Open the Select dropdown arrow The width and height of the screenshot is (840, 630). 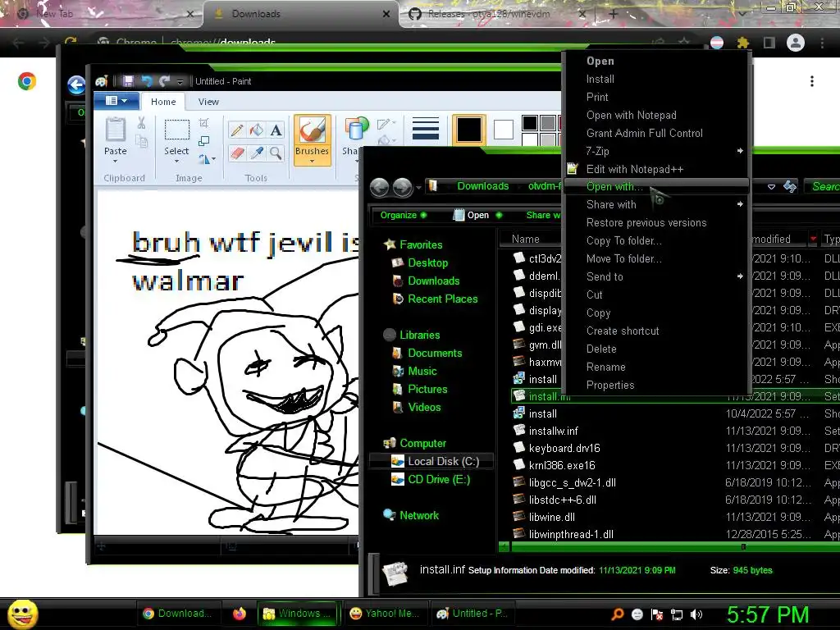coord(176,162)
